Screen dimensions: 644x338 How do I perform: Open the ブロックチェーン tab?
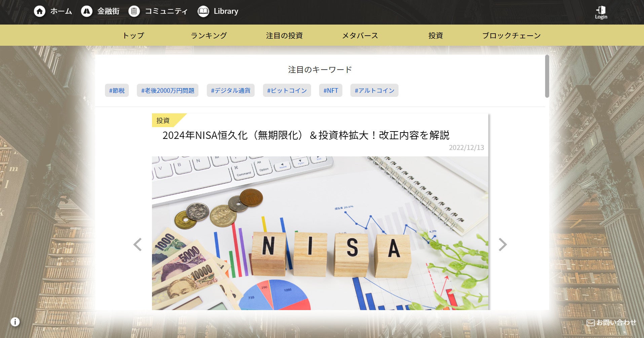[x=512, y=35]
